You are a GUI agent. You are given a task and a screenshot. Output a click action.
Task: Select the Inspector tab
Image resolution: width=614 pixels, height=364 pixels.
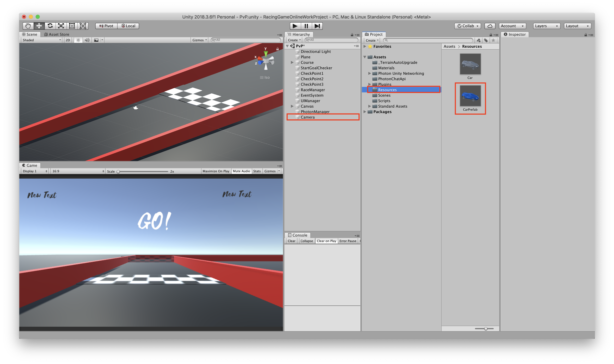click(515, 34)
